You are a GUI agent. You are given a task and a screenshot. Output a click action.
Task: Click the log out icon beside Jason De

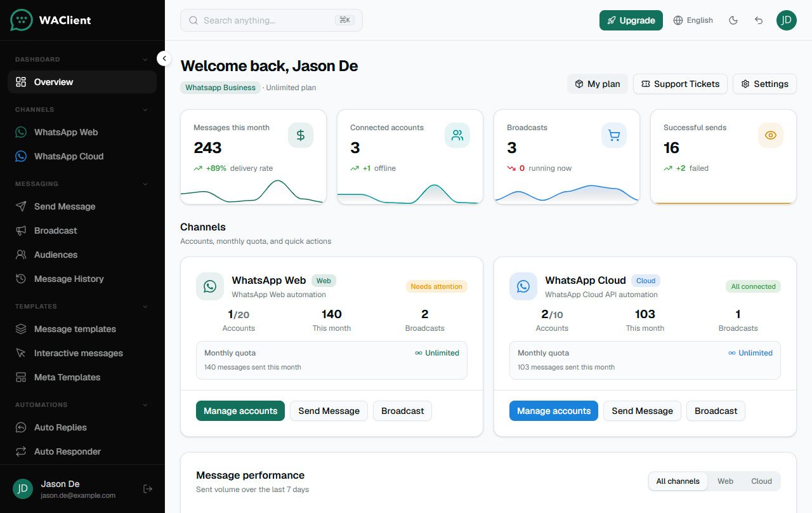click(x=148, y=489)
